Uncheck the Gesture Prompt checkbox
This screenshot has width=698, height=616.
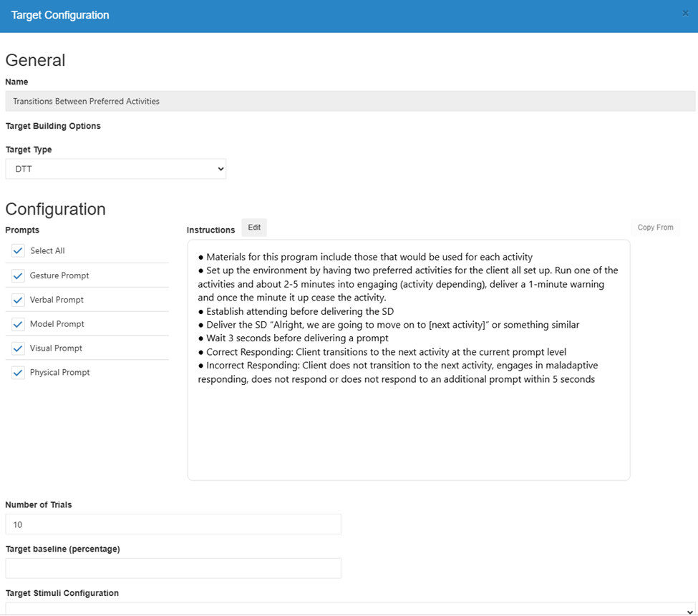coord(18,275)
